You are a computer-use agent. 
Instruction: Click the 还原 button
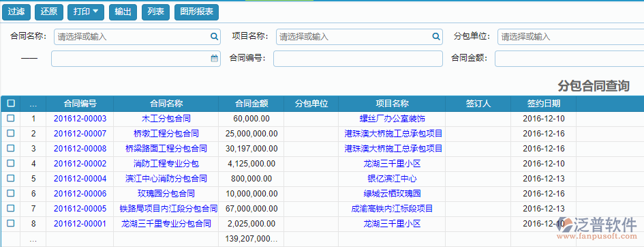(x=49, y=12)
